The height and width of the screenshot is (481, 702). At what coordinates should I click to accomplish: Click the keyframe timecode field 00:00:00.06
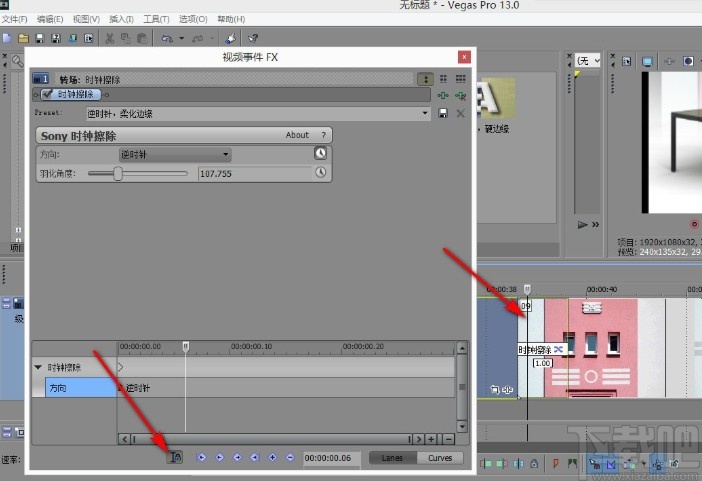(332, 458)
